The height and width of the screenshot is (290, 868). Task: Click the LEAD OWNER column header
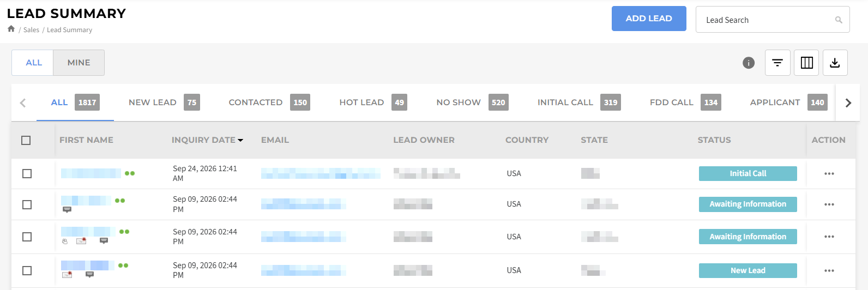pyautogui.click(x=424, y=140)
